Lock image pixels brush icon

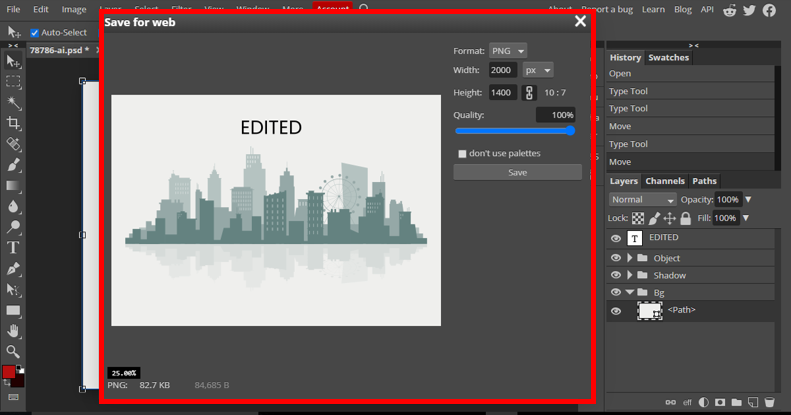654,218
